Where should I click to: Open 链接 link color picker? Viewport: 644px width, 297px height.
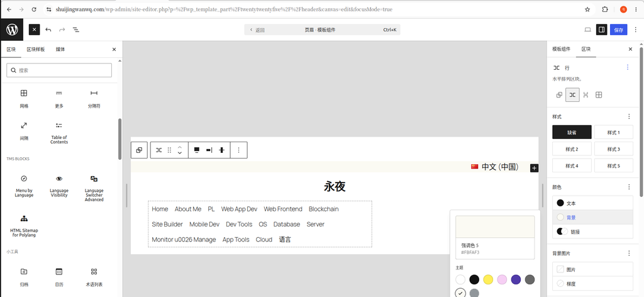592,232
